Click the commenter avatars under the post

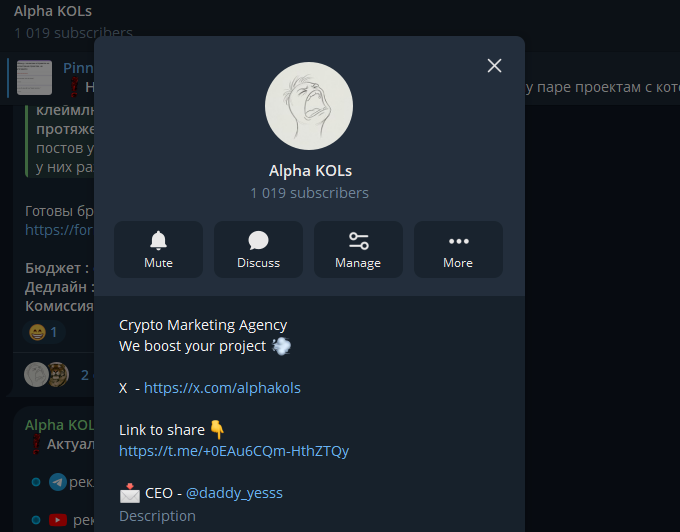click(46, 375)
